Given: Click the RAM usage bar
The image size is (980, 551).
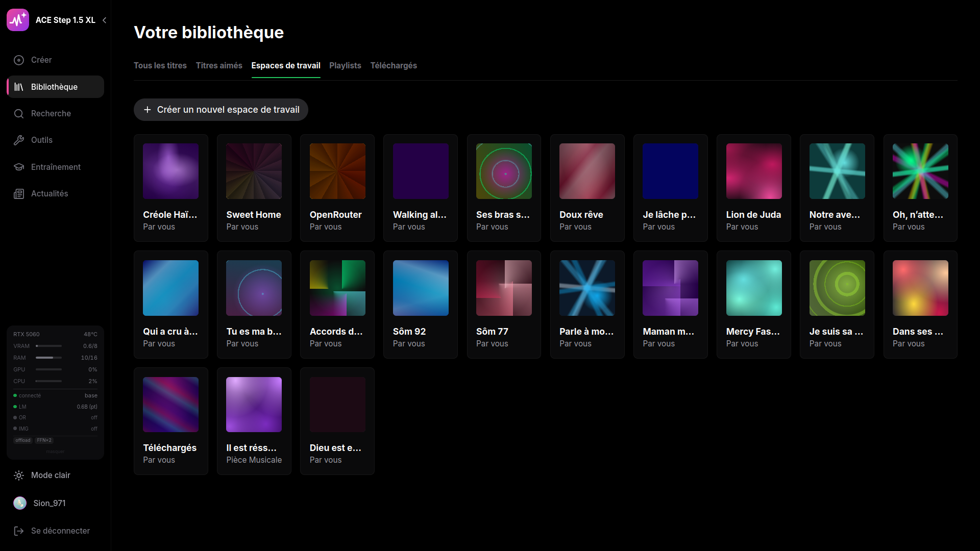Looking at the screenshot, I should pyautogui.click(x=49, y=358).
